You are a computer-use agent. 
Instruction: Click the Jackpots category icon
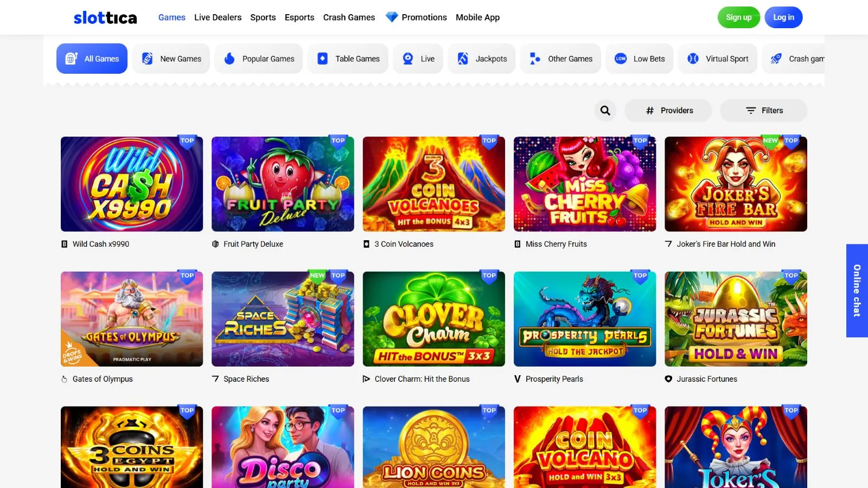(463, 59)
